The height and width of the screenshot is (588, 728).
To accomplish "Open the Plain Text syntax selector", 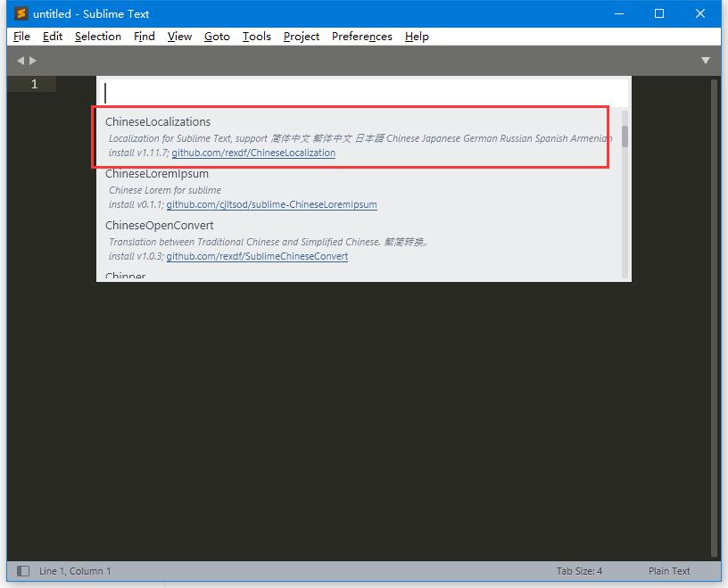I will point(669,570).
